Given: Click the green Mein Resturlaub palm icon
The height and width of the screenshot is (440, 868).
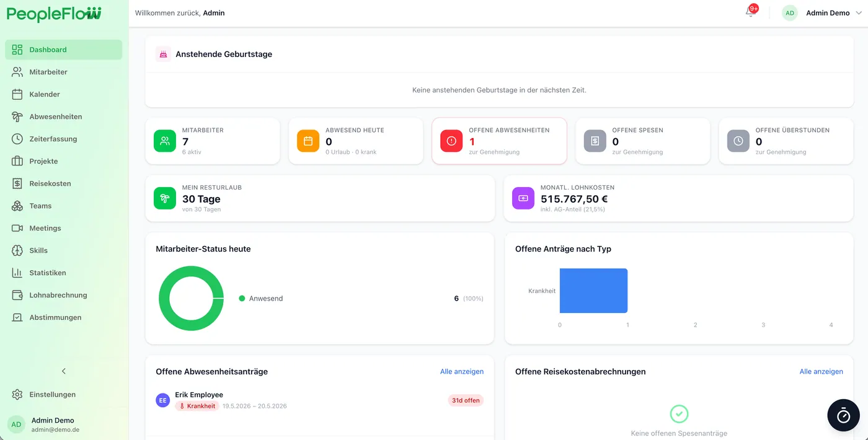Looking at the screenshot, I should (165, 198).
